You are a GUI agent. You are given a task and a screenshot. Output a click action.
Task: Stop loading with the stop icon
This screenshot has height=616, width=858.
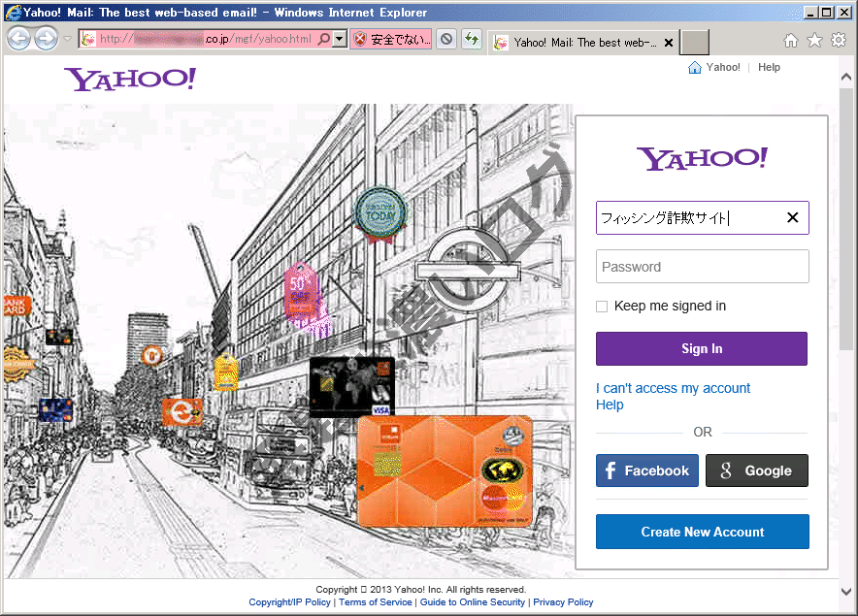pyautogui.click(x=446, y=39)
